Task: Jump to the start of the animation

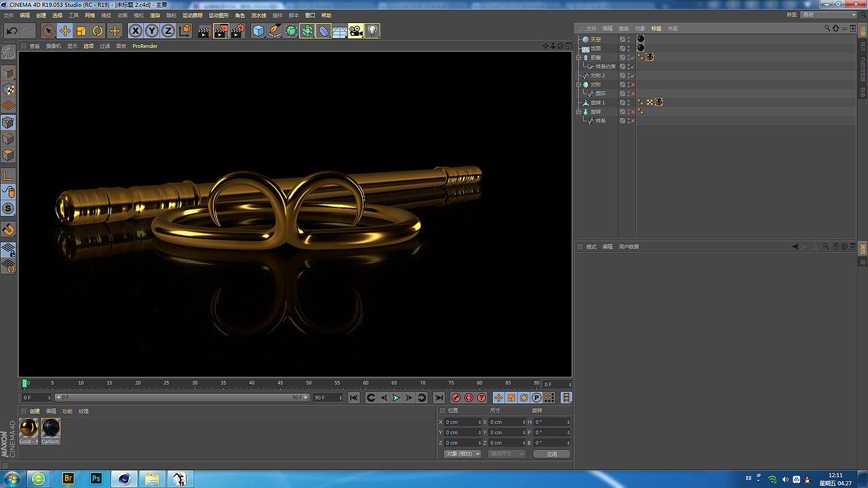Action: [354, 398]
